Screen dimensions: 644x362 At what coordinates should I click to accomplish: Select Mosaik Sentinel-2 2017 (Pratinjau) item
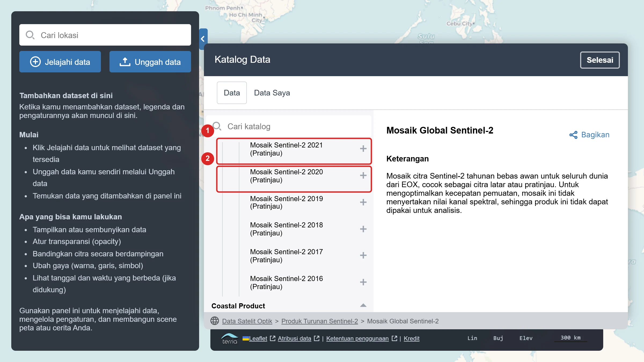click(286, 256)
